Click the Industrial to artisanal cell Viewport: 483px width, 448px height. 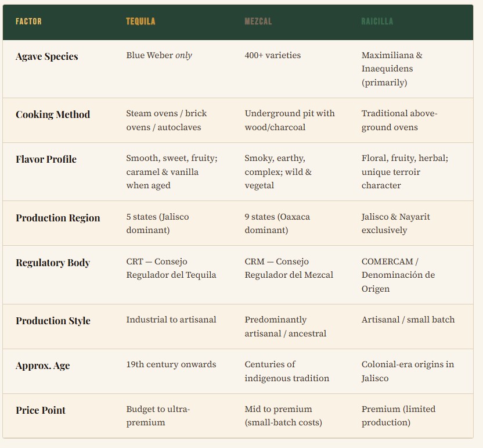[x=171, y=320]
